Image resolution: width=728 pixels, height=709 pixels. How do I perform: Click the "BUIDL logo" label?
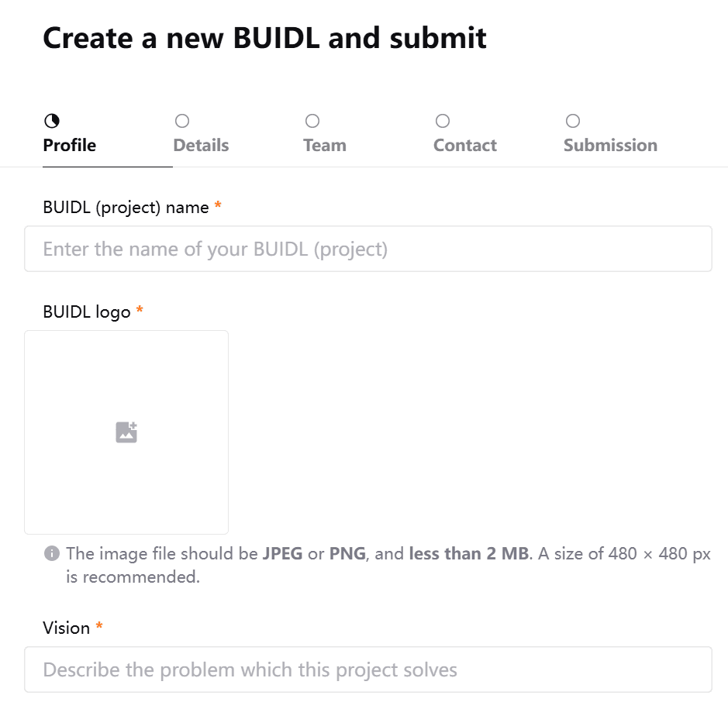pyautogui.click(x=87, y=312)
